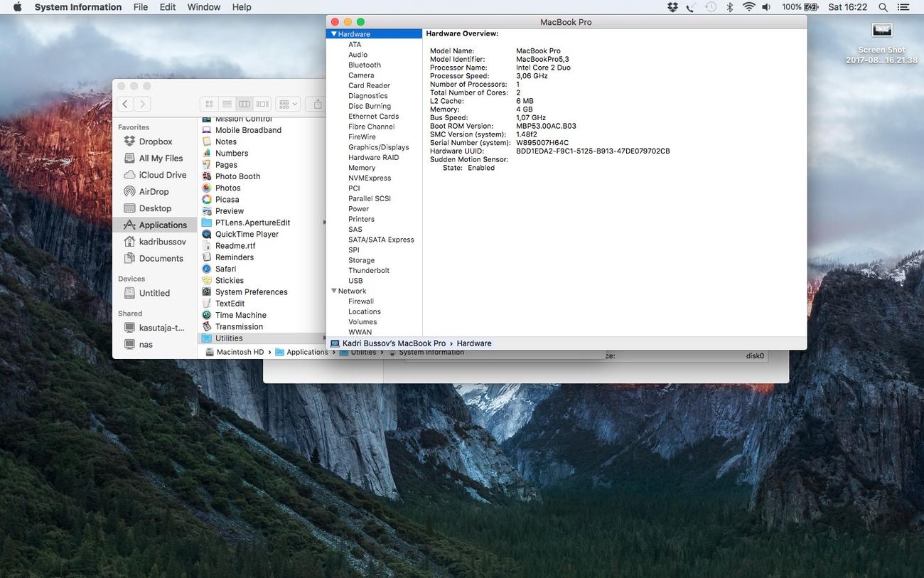Collapse the Hardware section triangle
The height and width of the screenshot is (578, 924).
click(334, 33)
